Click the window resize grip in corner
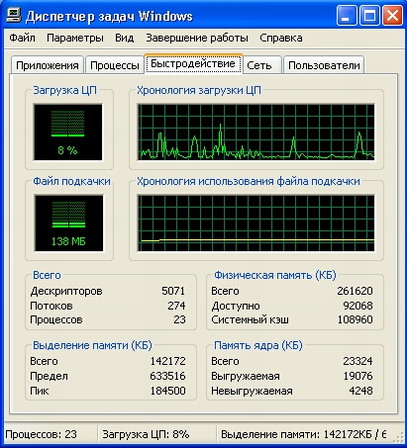This screenshot has height=448, width=407. click(398, 437)
